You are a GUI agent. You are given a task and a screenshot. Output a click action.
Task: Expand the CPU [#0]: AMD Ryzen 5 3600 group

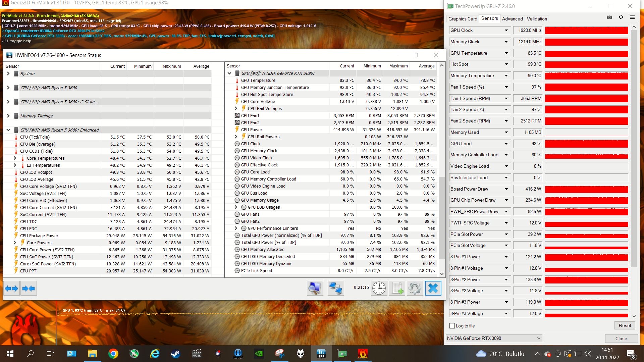(x=8, y=88)
